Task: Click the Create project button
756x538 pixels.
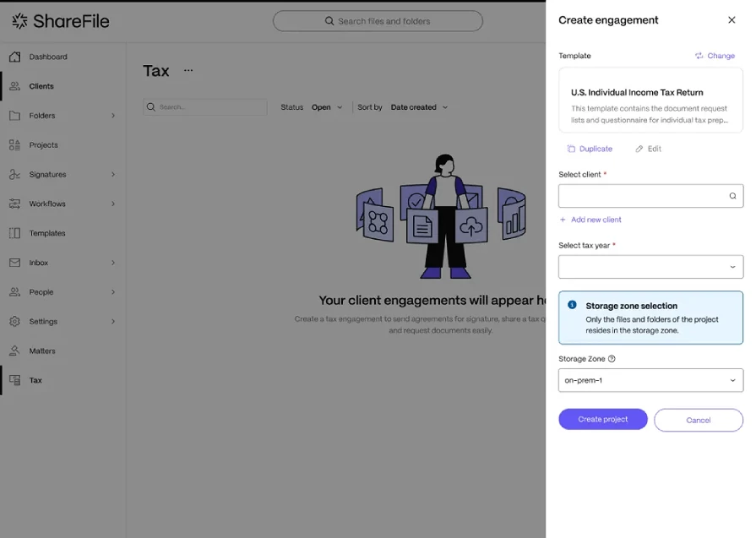Action: point(603,420)
